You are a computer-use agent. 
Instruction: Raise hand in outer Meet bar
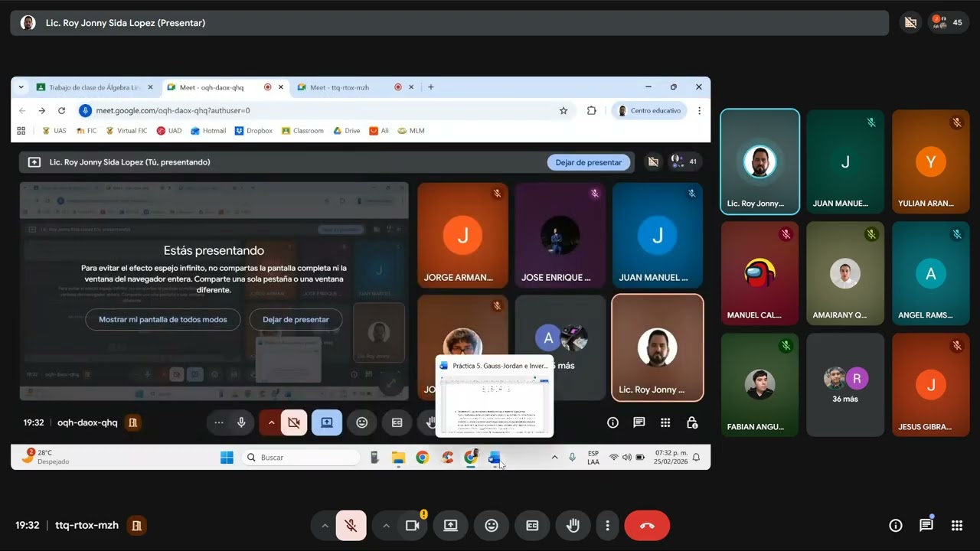coord(573,526)
